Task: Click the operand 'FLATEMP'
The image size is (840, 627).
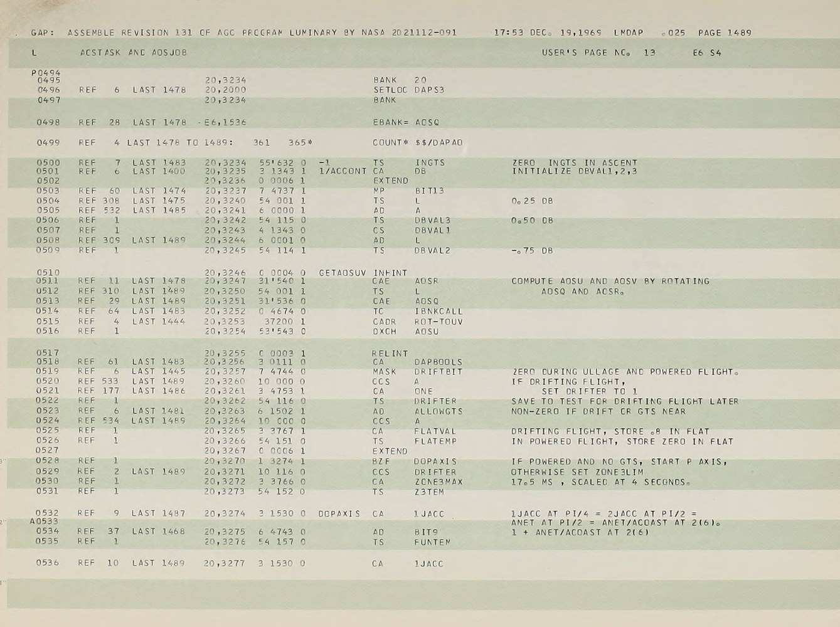Action: coord(435,441)
